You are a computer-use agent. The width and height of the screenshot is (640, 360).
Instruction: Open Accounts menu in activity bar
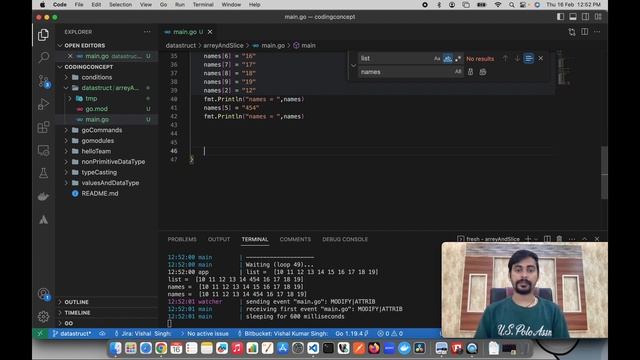coord(43,294)
